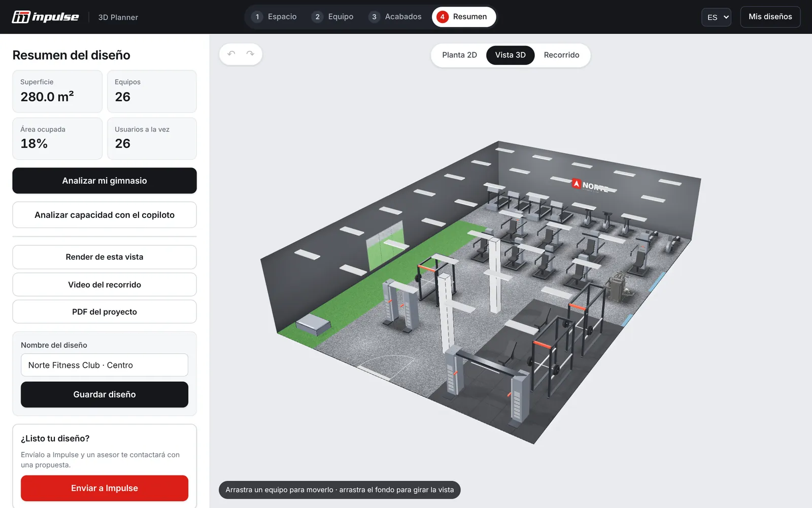Click the NORTE logo on the gym wall
Screen dimensions: 812x508
coord(590,185)
